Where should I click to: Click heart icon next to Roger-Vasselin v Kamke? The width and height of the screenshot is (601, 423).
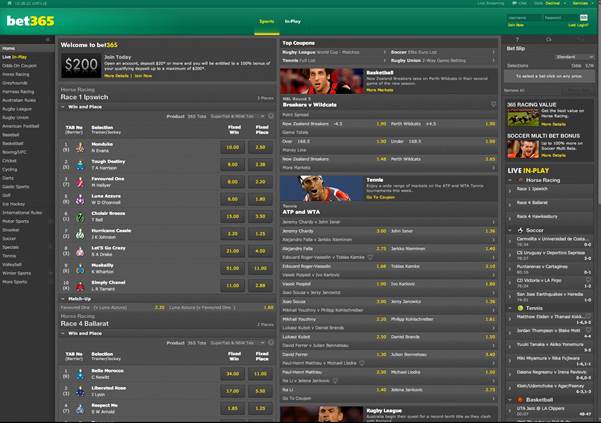370,257
